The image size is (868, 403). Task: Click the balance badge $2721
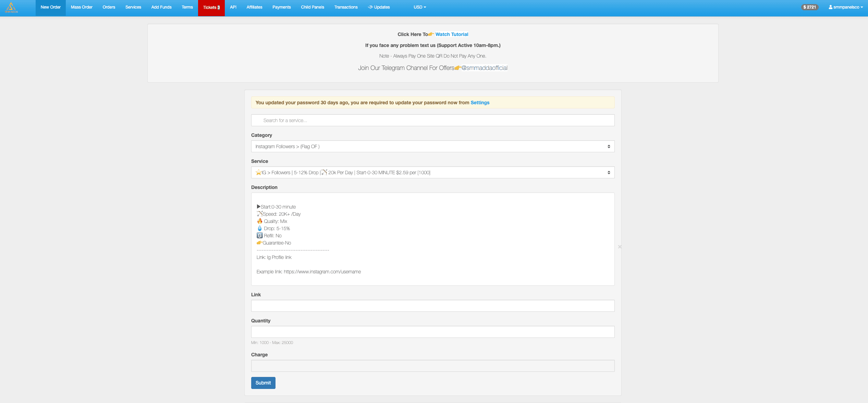pos(809,7)
